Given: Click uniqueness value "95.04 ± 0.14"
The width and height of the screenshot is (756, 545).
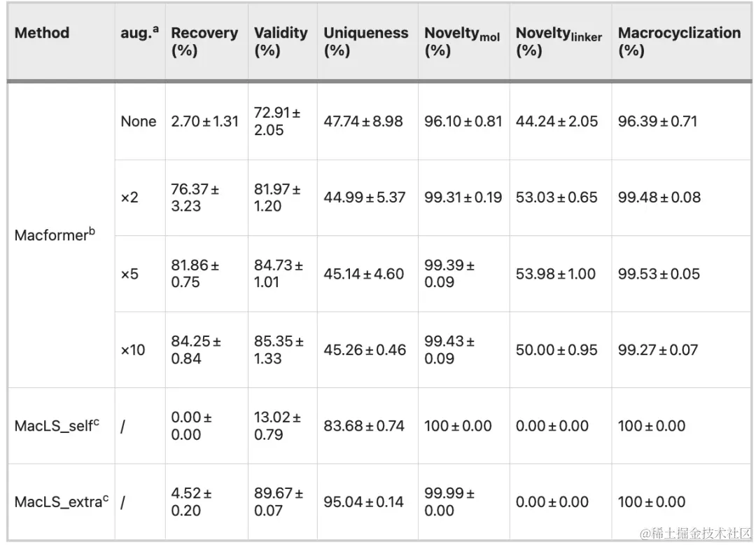Looking at the screenshot, I should 363,502.
